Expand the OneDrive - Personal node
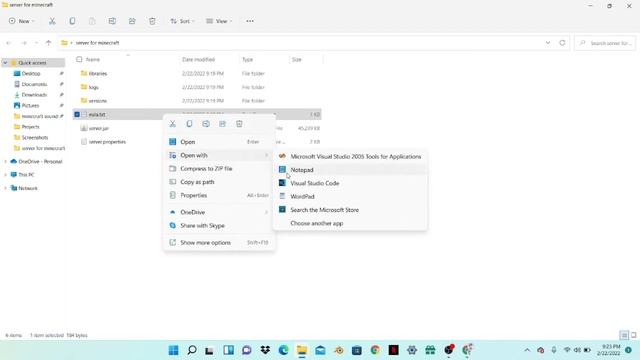The image size is (640, 360). [5, 162]
